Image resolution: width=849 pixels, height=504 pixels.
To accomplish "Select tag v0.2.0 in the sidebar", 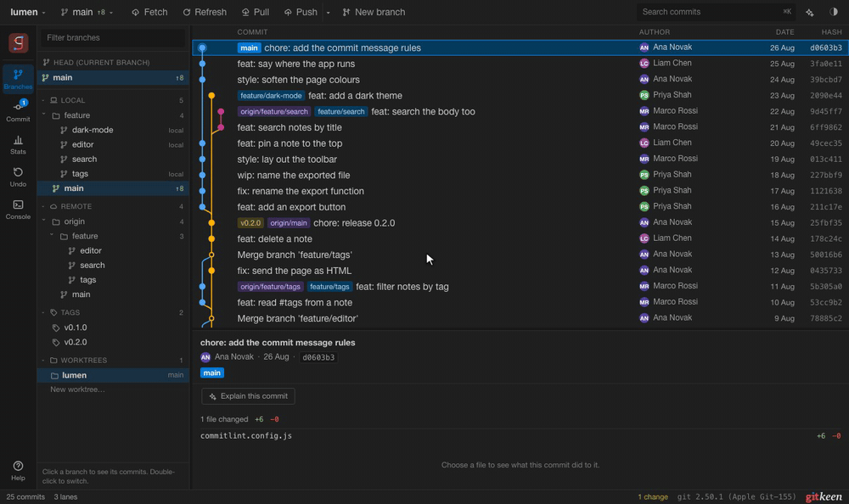I will pos(113,342).
